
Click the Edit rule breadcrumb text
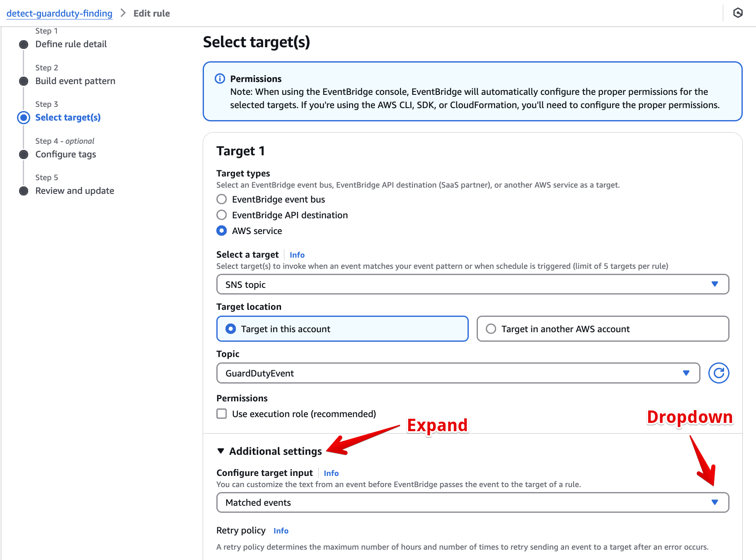152,13
